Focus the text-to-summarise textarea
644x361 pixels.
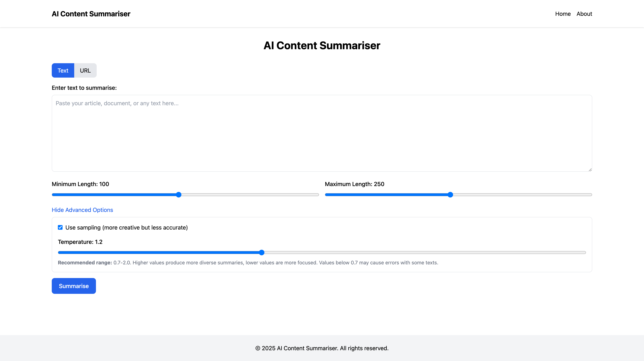pos(322,133)
